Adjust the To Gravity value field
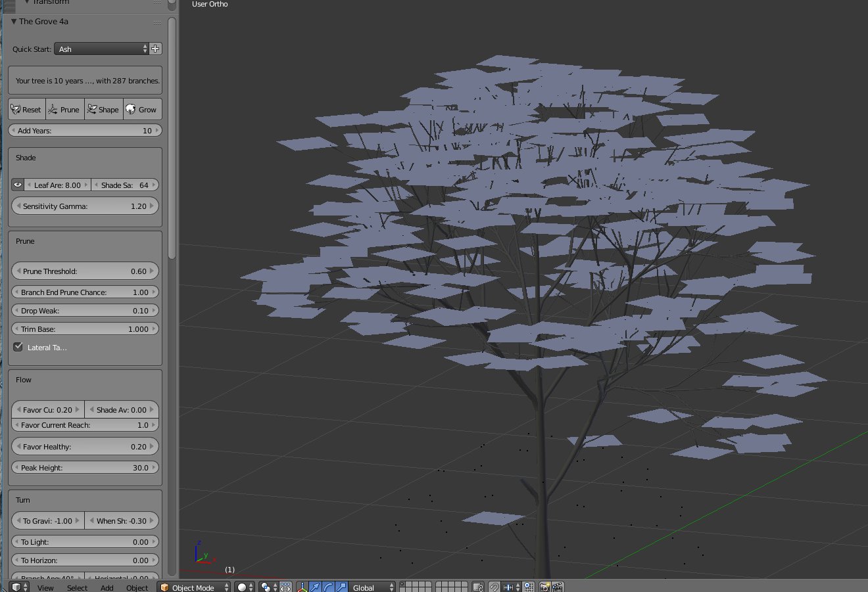The height and width of the screenshot is (592, 868). [48, 521]
